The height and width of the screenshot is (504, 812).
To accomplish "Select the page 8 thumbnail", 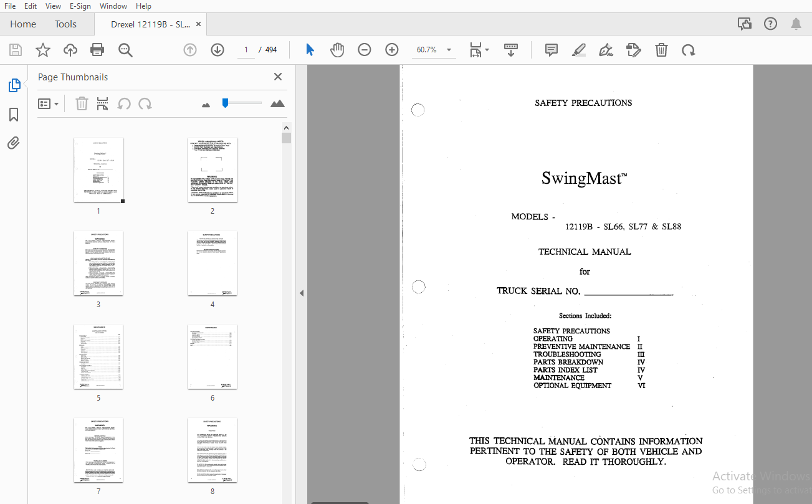I will click(213, 450).
